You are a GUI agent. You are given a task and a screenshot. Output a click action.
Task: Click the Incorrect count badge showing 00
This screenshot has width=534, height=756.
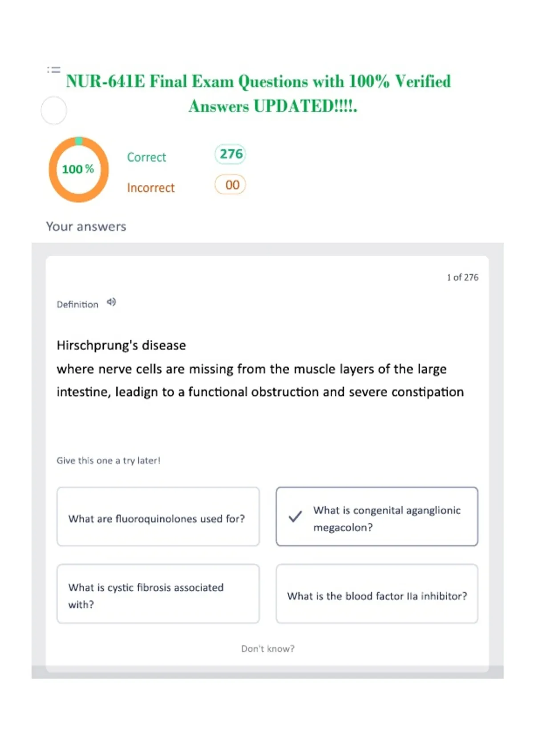click(231, 185)
